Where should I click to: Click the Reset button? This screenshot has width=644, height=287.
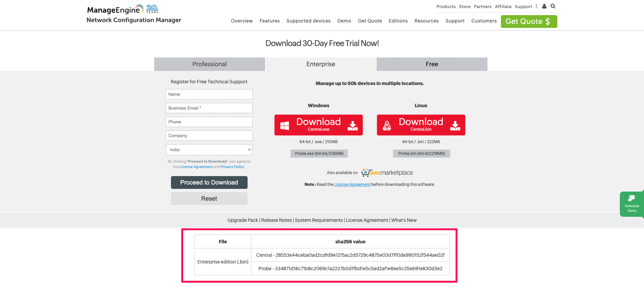click(209, 199)
